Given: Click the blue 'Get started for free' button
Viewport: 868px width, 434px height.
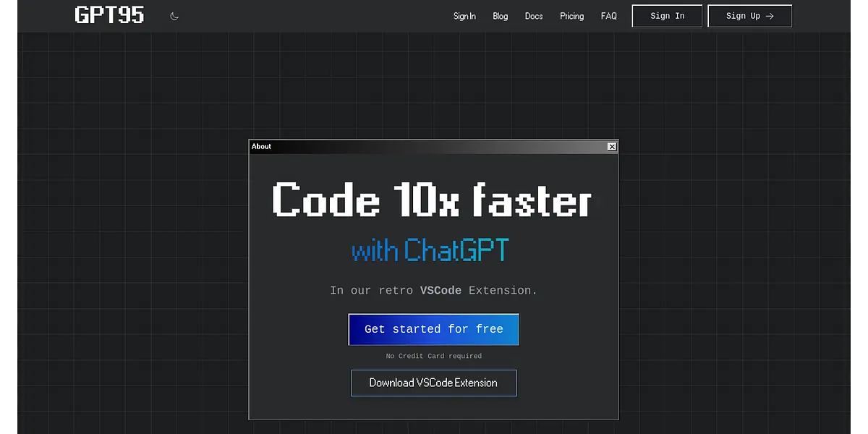Looking at the screenshot, I should tap(433, 329).
